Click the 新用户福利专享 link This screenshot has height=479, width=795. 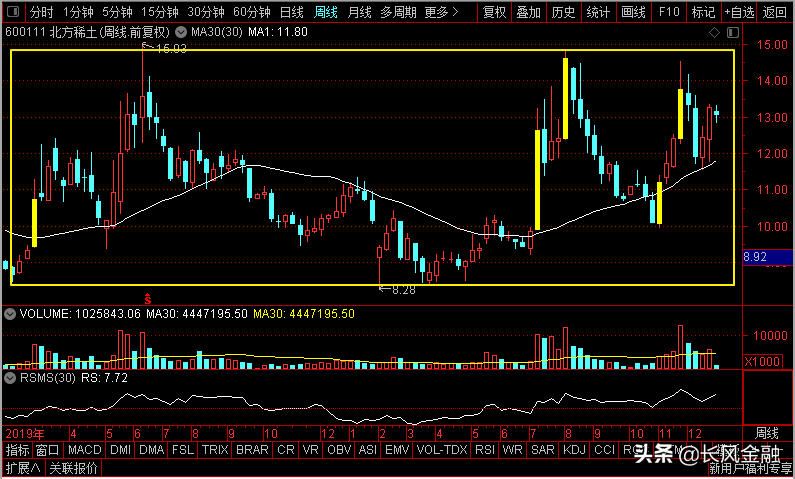(750, 468)
